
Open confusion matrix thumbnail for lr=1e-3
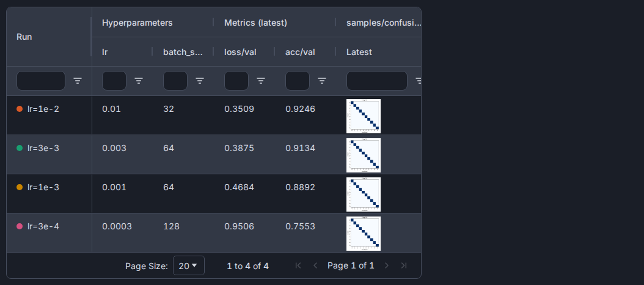click(364, 194)
